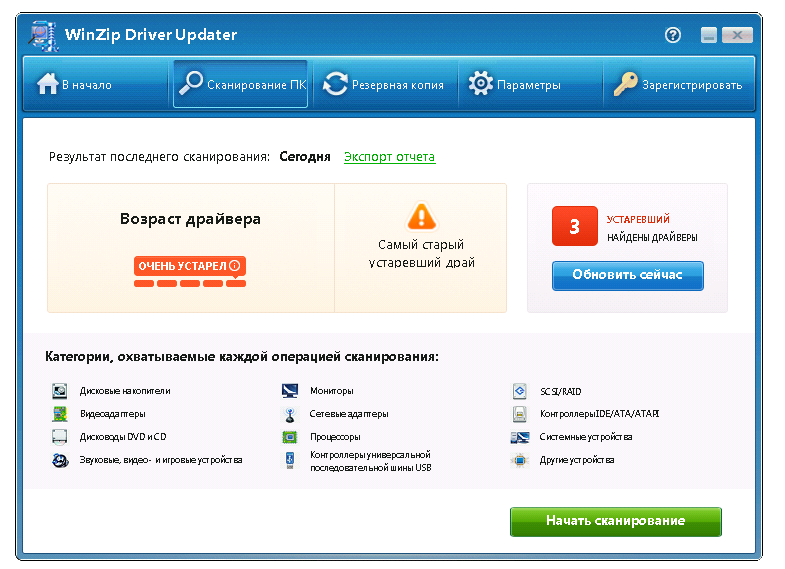Click the Другие устройства icon
This screenshot has height=569, width=785.
[x=520, y=460]
